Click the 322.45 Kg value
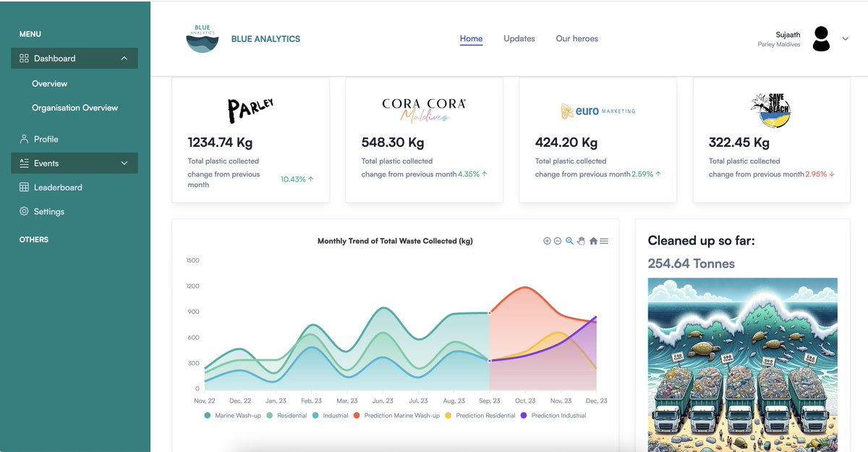The height and width of the screenshot is (452, 868). [x=739, y=142]
